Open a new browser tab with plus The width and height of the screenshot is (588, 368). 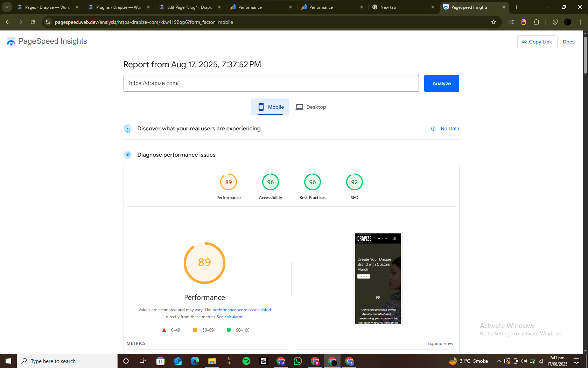[x=516, y=7]
